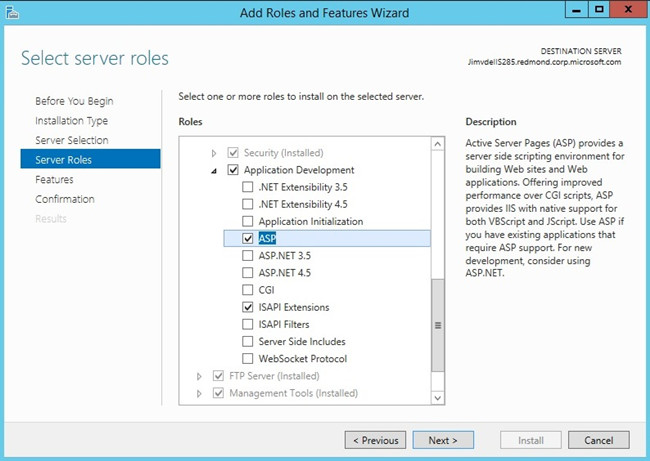
Task: Expand the FTP Server (Installed) node
Action: [199, 376]
